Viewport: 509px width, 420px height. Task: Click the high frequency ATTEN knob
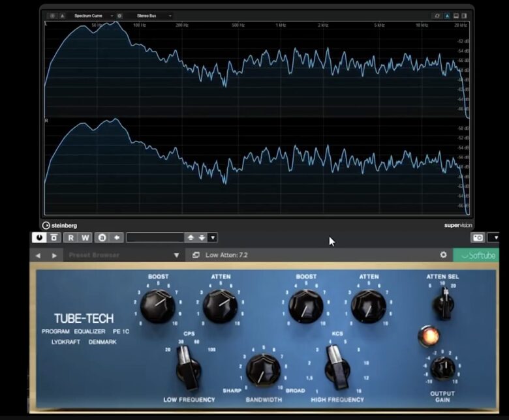(369, 307)
